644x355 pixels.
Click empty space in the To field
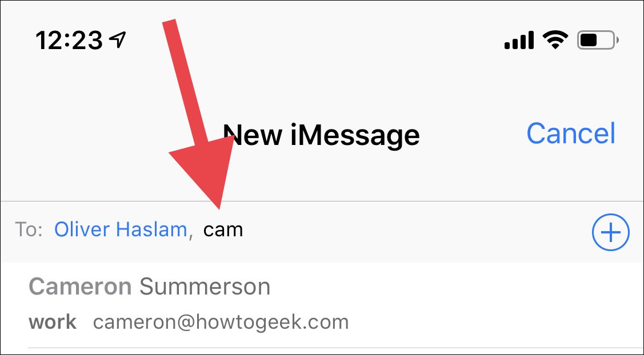pos(415,230)
